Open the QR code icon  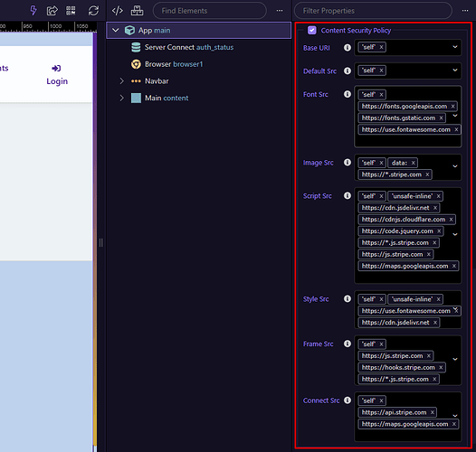coord(71,11)
